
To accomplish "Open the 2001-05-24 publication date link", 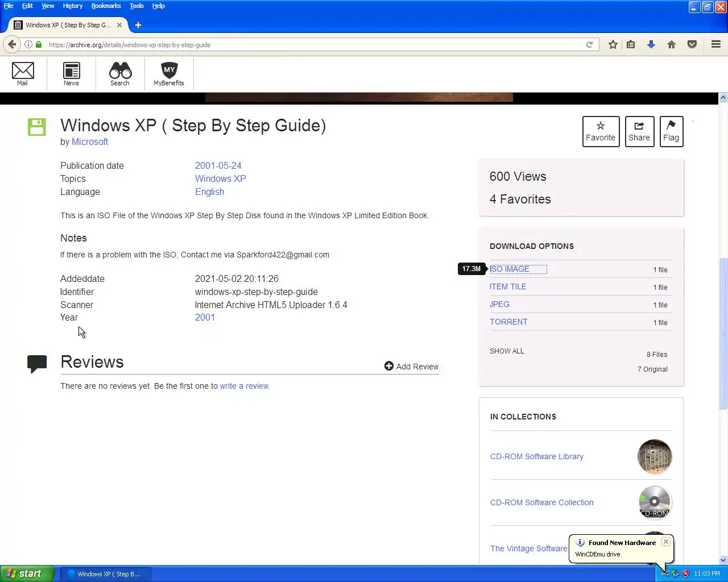I will pos(218,166).
